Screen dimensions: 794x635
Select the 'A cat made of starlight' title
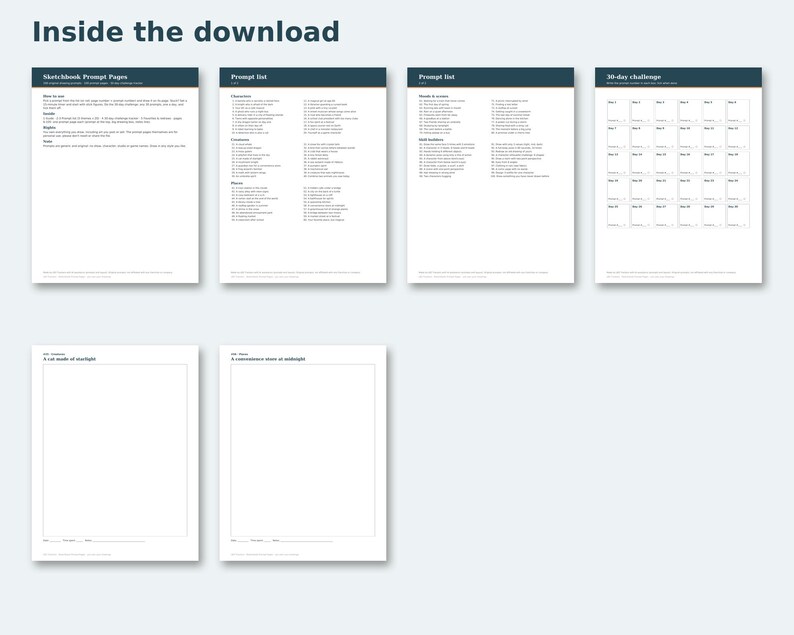[x=69, y=359]
